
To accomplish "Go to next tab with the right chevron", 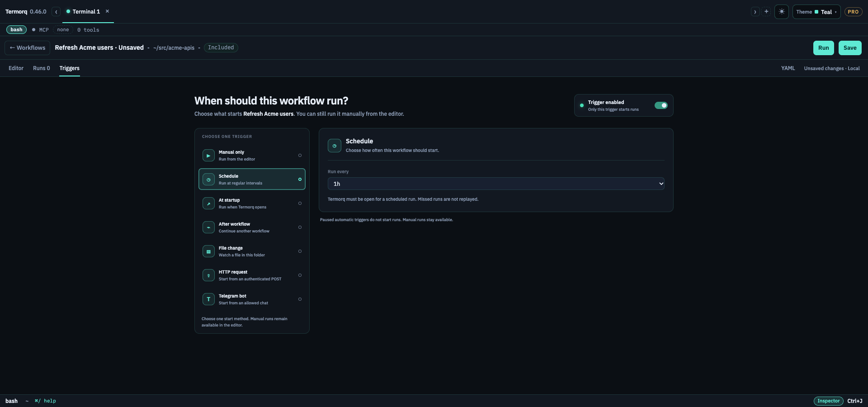I will [x=755, y=12].
